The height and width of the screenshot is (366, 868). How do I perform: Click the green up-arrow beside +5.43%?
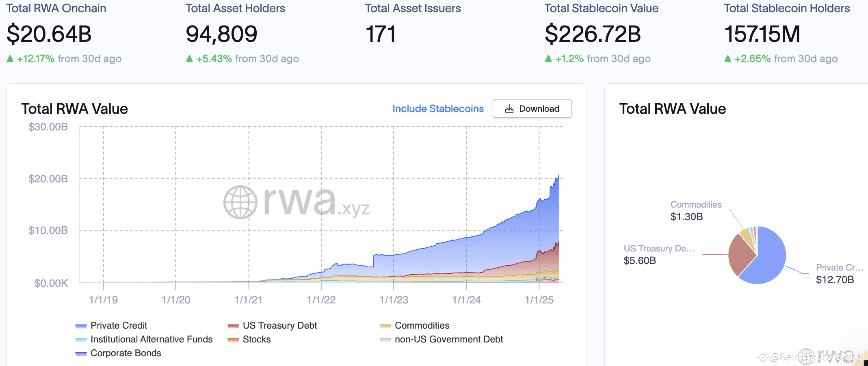coord(190,58)
